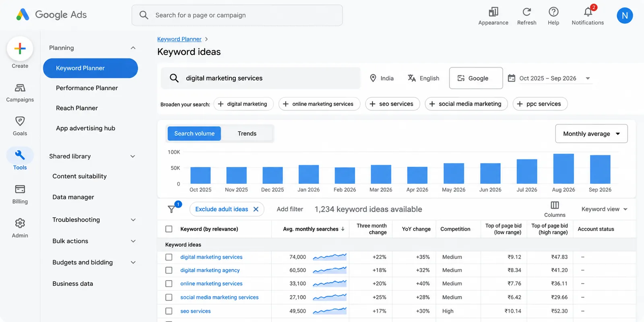
Task: Open the Help question mark icon
Action: tap(553, 12)
